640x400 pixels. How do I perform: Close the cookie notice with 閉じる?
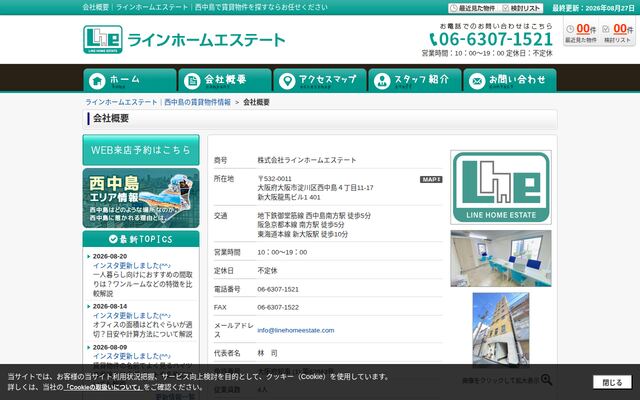pyautogui.click(x=612, y=382)
